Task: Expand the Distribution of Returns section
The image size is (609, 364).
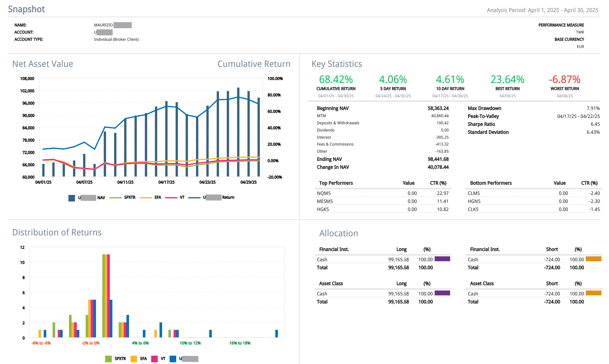Action: [57, 232]
